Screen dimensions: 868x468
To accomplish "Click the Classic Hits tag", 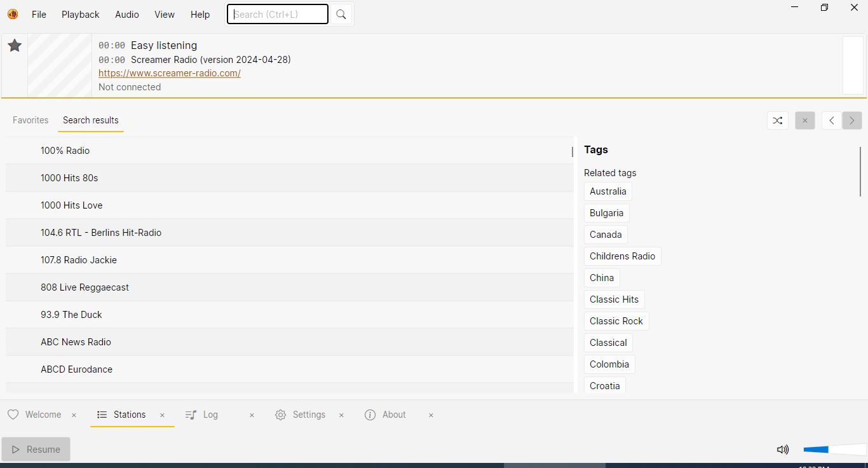I will [x=614, y=299].
